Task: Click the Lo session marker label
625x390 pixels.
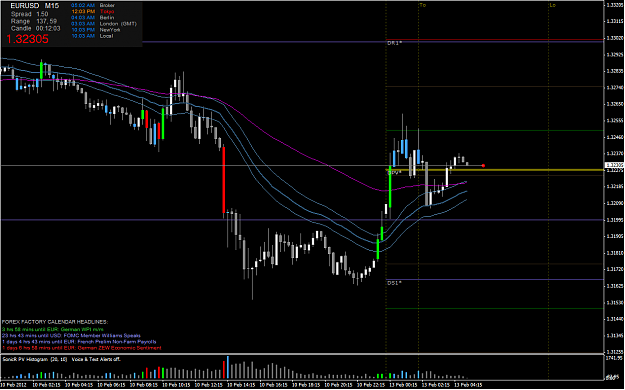Action: (x=553, y=5)
